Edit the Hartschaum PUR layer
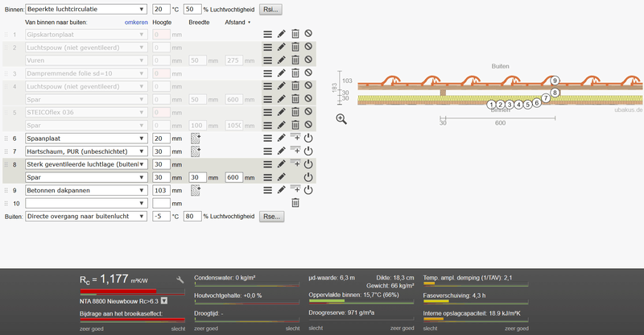Screen dimensions: 644x335 point(281,151)
